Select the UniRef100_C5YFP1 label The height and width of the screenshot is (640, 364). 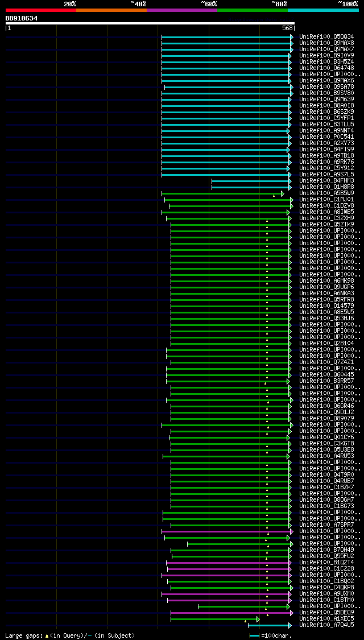click(326, 118)
